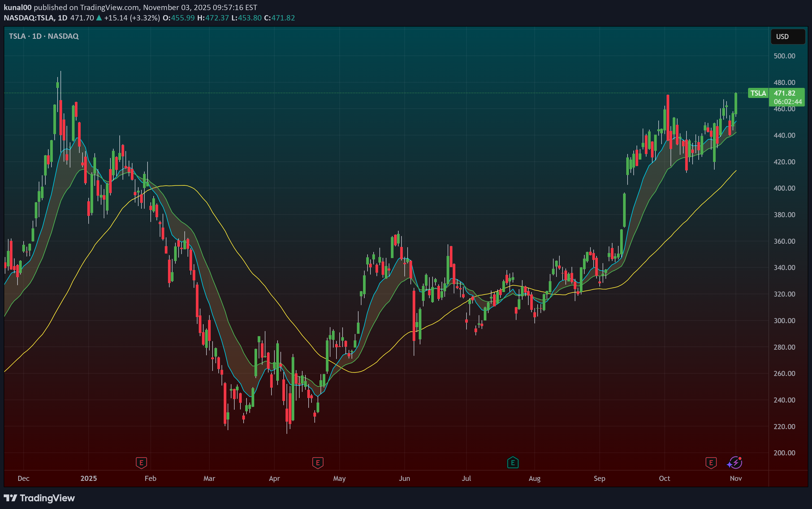
Task: Click the red earnings marker before May
Action: point(318,463)
